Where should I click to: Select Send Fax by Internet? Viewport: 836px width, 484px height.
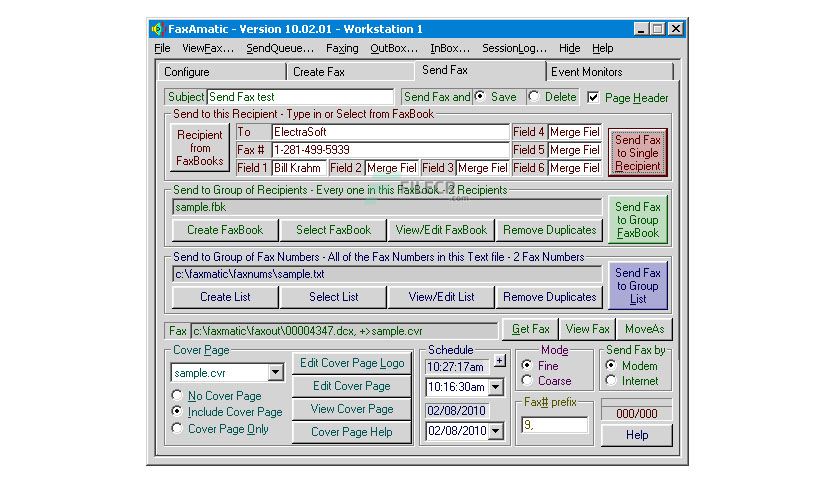[x=611, y=381]
